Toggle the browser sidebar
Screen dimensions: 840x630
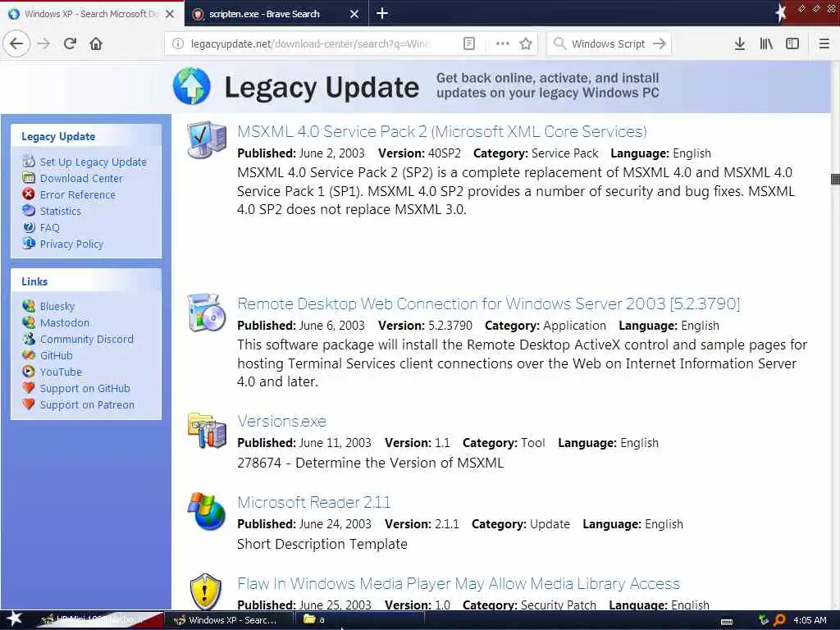(x=792, y=44)
